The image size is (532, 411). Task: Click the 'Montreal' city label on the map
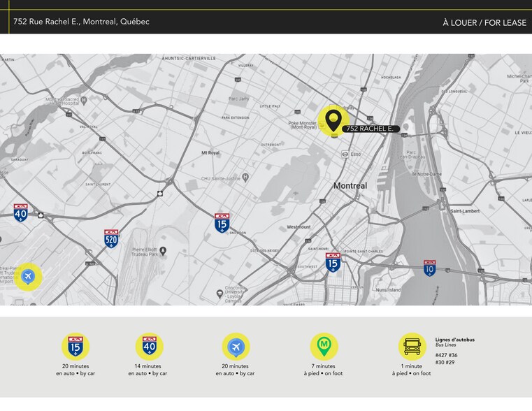click(x=350, y=186)
